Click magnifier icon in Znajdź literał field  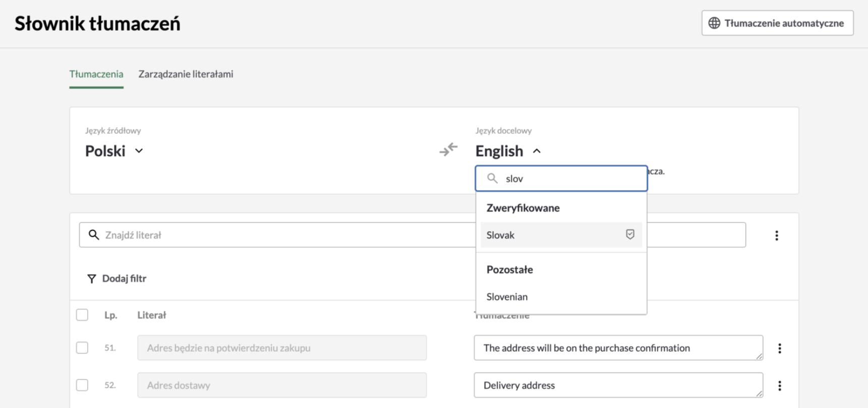click(94, 235)
